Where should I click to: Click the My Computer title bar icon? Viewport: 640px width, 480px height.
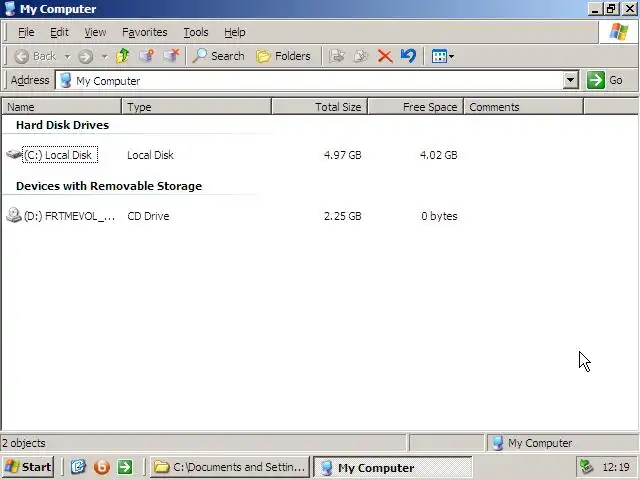[x=10, y=9]
